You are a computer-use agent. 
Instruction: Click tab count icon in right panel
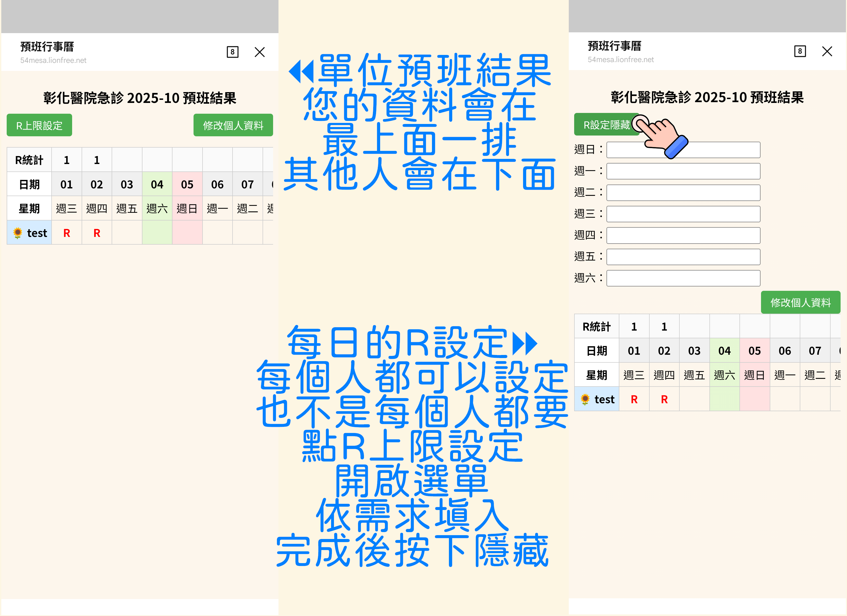click(800, 51)
